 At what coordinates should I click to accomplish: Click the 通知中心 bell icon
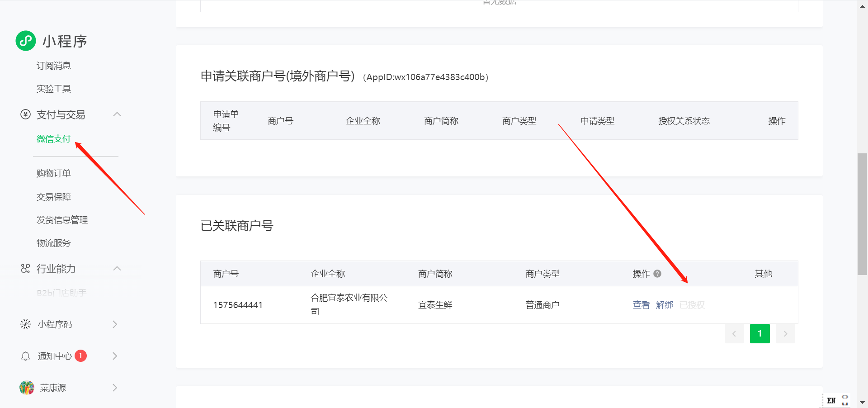[x=25, y=356]
